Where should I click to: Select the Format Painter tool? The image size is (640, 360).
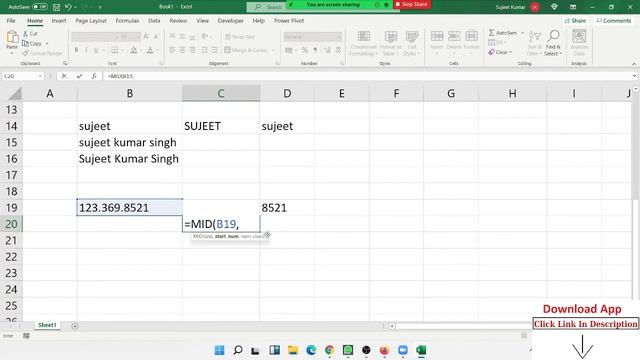coord(42,53)
